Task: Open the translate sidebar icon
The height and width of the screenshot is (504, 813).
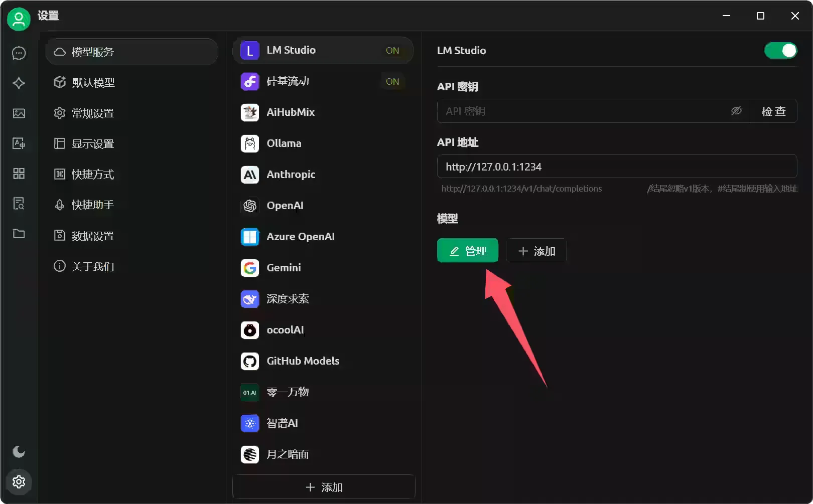Action: click(19, 143)
